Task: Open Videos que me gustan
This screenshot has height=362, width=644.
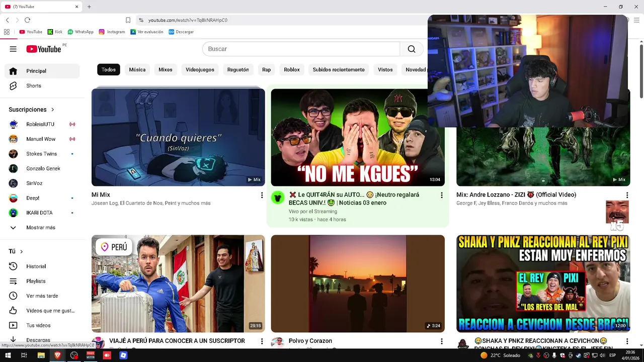Action: point(42,311)
